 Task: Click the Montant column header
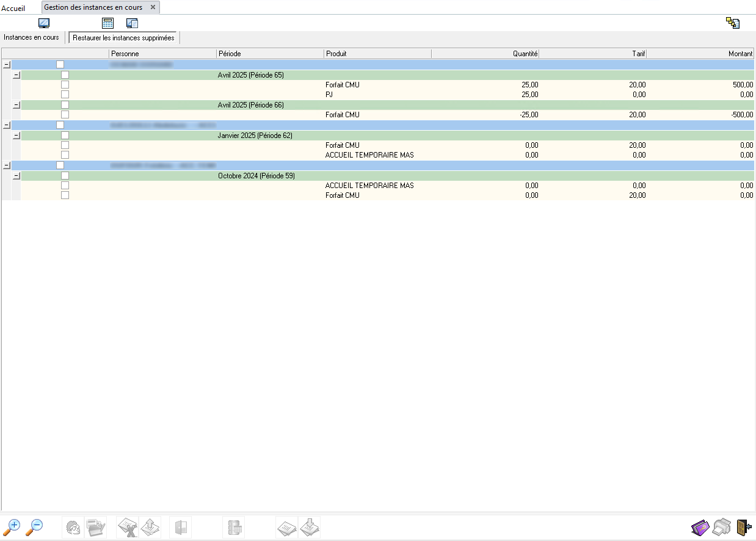tap(740, 54)
